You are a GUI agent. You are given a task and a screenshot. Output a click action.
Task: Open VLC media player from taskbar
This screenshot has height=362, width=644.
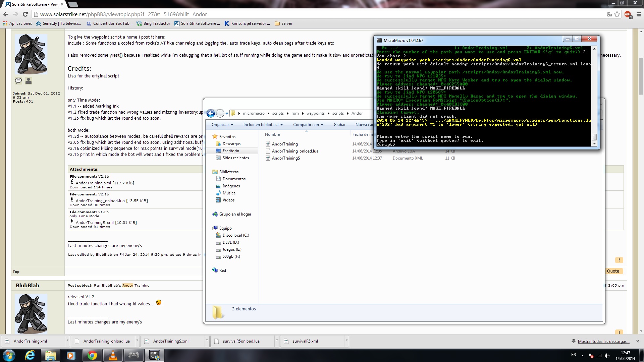(x=113, y=355)
